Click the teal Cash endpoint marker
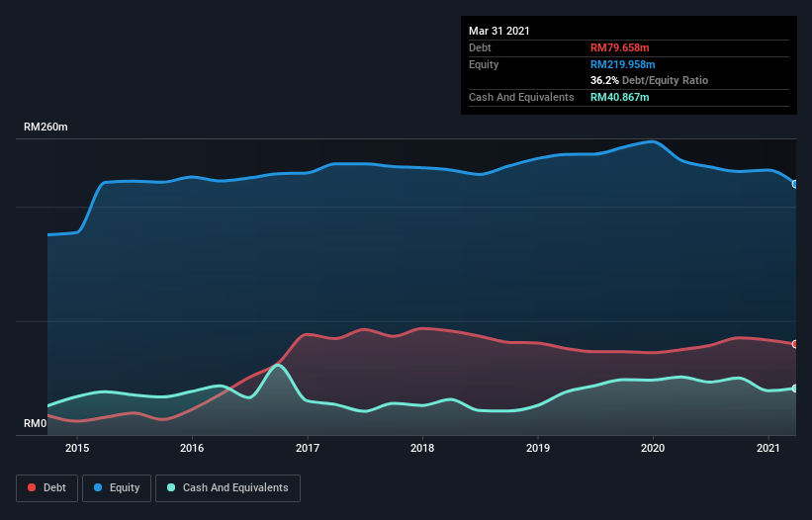Image resolution: width=812 pixels, height=520 pixels. coord(795,389)
